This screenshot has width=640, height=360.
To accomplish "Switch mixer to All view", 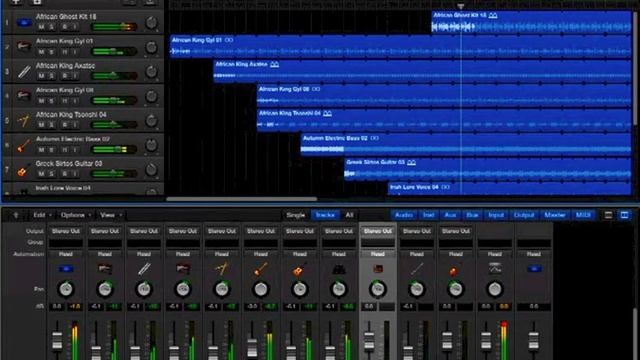I will (x=349, y=215).
